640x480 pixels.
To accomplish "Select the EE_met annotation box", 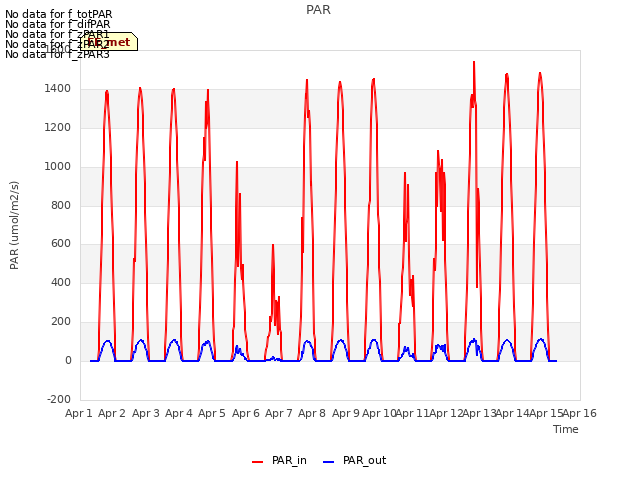I will pyautogui.click(x=109, y=42).
